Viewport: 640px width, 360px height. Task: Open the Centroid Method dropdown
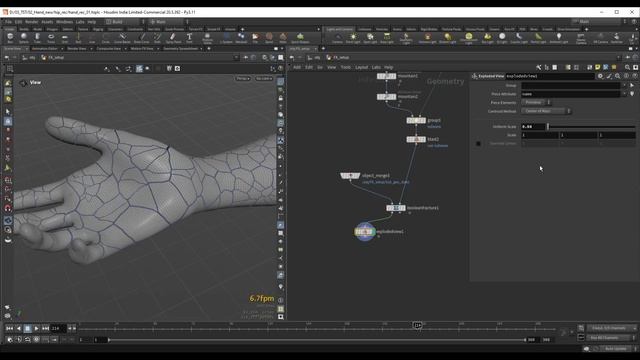(x=546, y=111)
